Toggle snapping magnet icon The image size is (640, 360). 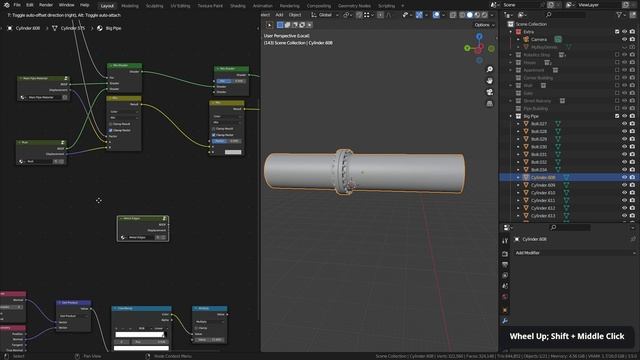[359, 15]
